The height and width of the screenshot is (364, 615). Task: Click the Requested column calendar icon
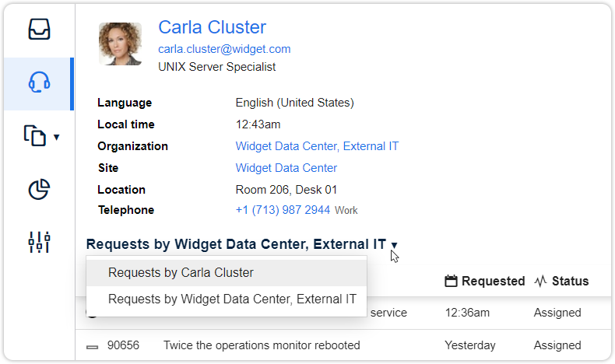click(451, 282)
